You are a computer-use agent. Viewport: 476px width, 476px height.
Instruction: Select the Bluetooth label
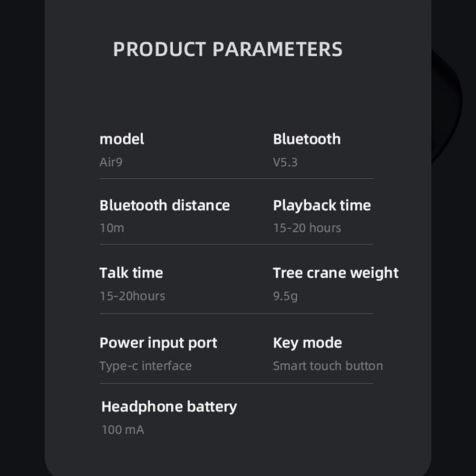pos(307,139)
